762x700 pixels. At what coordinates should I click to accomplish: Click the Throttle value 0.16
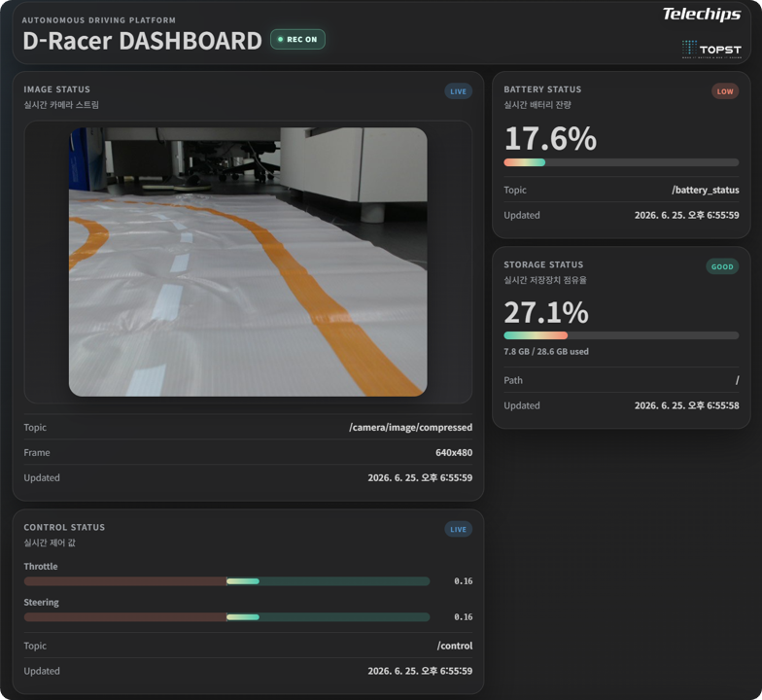tap(463, 581)
